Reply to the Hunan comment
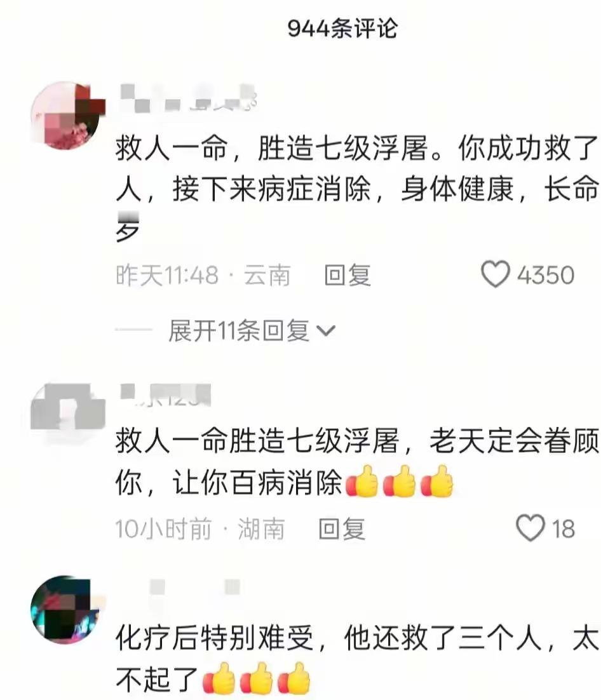 coord(342,528)
